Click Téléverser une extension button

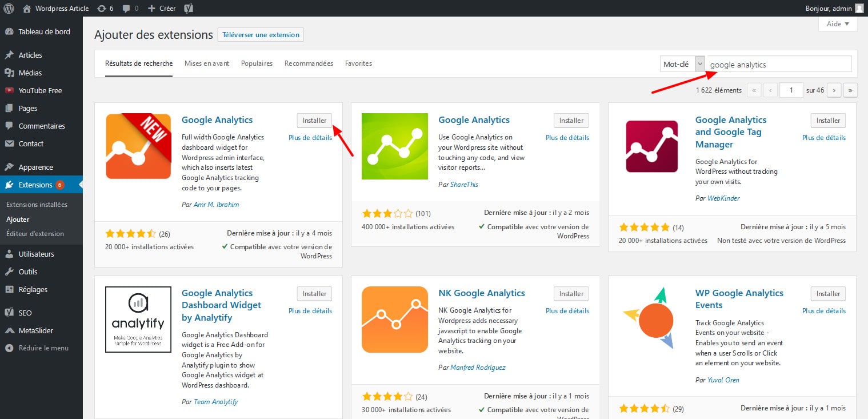click(261, 35)
